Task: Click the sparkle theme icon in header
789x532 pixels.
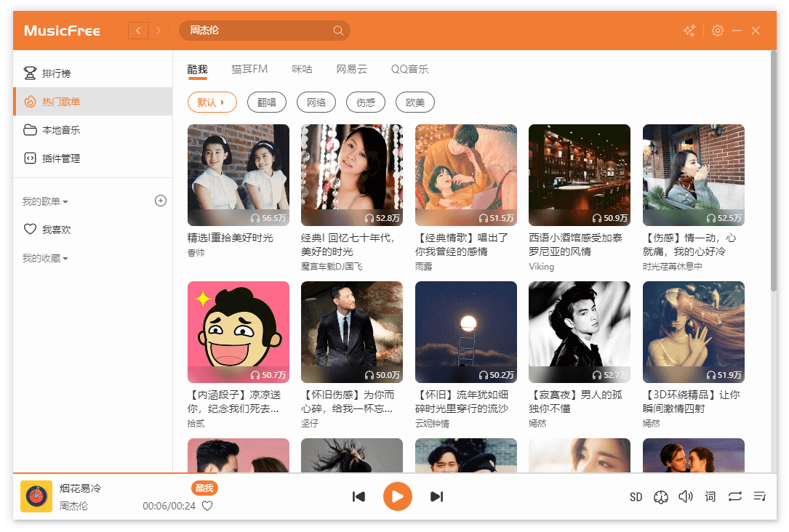Action: pyautogui.click(x=689, y=31)
